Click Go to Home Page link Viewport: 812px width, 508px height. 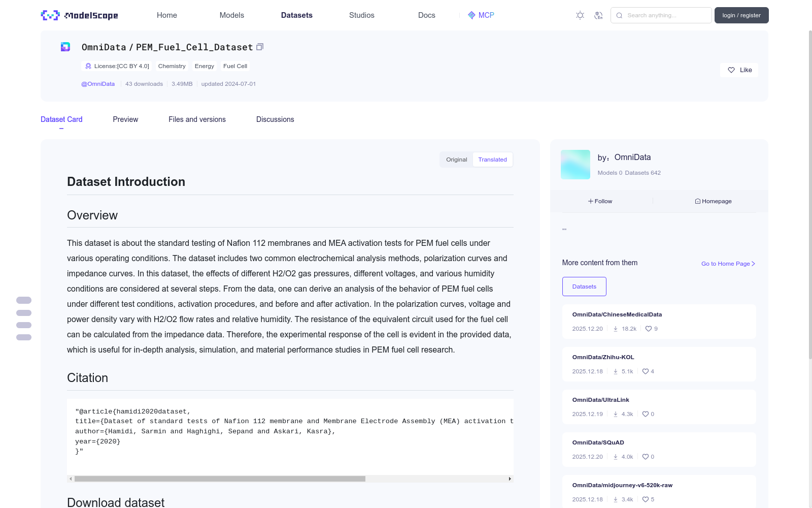728,264
